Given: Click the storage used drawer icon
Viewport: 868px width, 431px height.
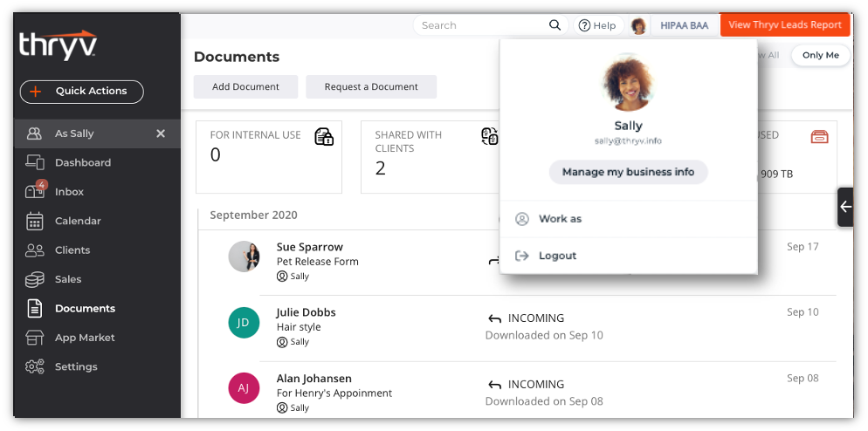Looking at the screenshot, I should point(819,137).
